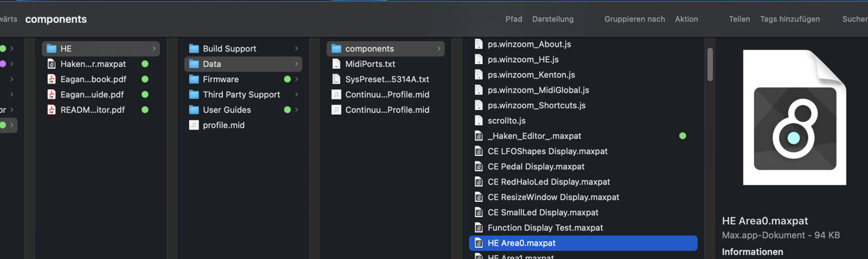Click the SysPreset…5314A.txt document icon
Image resolution: width=868 pixels, height=259 pixels.
click(x=336, y=79)
